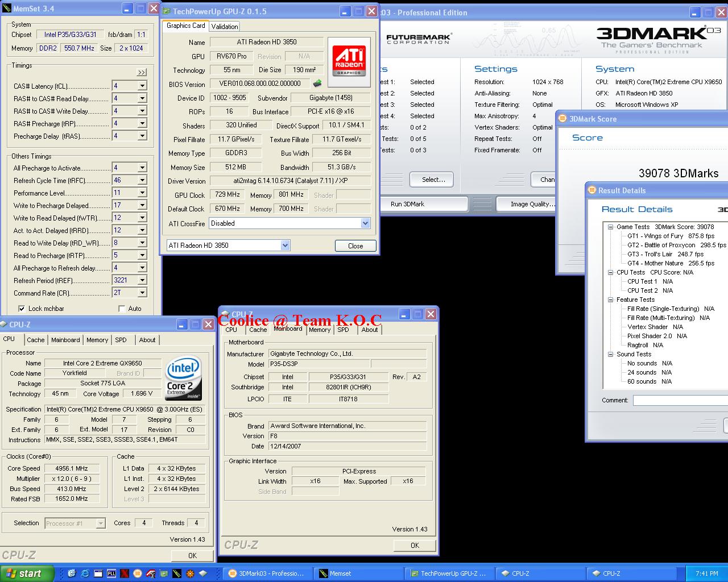Switch to TechPowerUp GPU-Z in the taskbar
Screen dimensions: 728x582
click(x=449, y=573)
